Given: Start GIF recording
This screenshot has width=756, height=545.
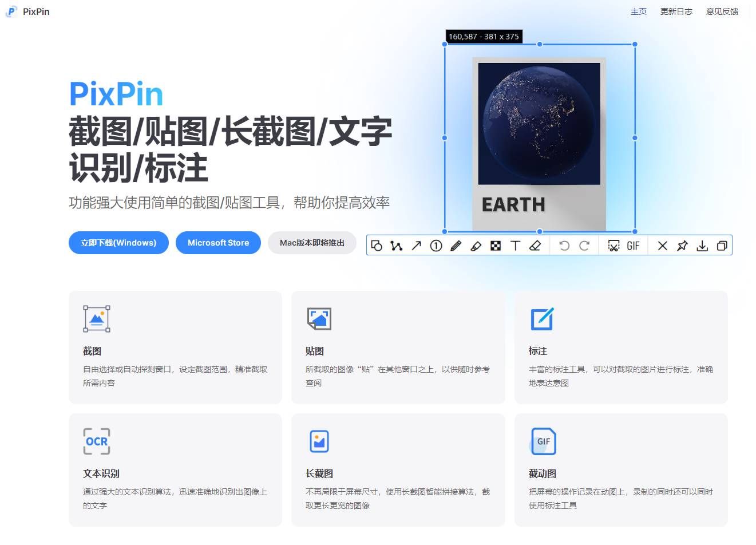Looking at the screenshot, I should point(632,245).
